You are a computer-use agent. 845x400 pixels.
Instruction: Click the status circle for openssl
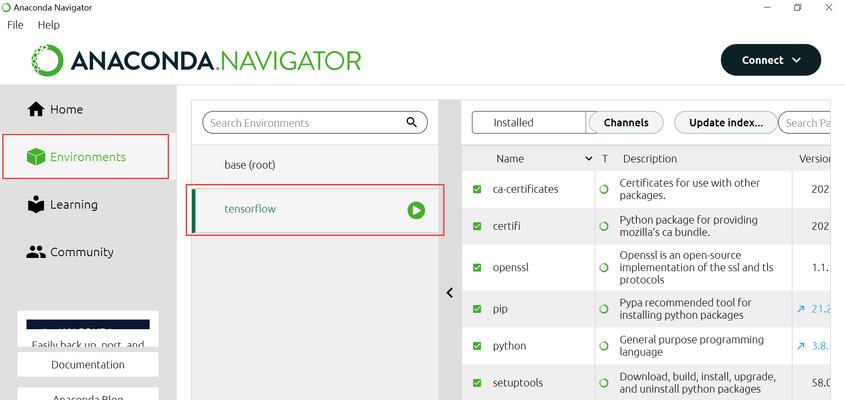[x=604, y=267]
